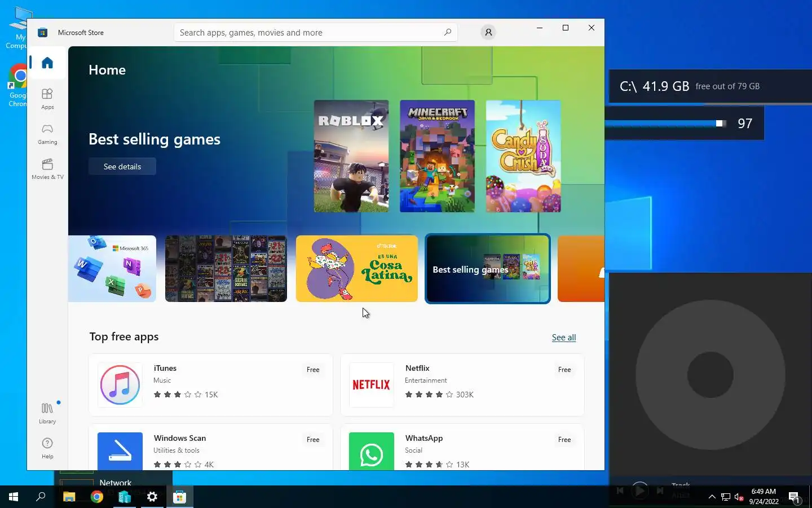This screenshot has width=812, height=508.
Task: Click the Windows Scan app title
Action: [180, 438]
